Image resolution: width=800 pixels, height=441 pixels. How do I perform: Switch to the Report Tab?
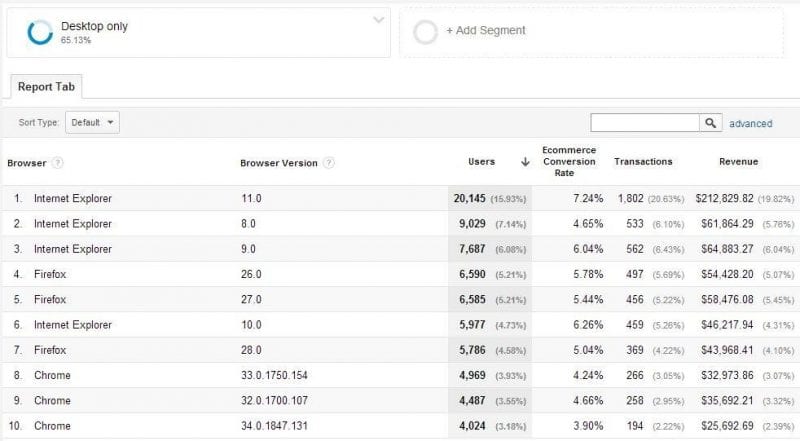point(48,86)
